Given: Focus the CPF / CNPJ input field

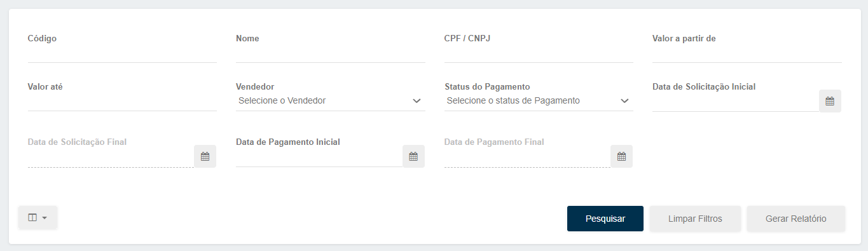Looking at the screenshot, I should pyautogui.click(x=539, y=53).
